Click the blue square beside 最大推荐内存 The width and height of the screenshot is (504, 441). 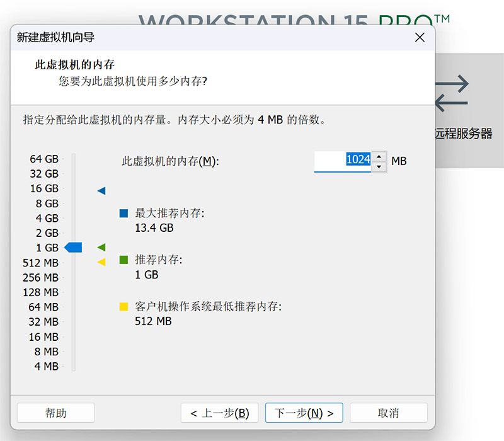click(x=123, y=213)
